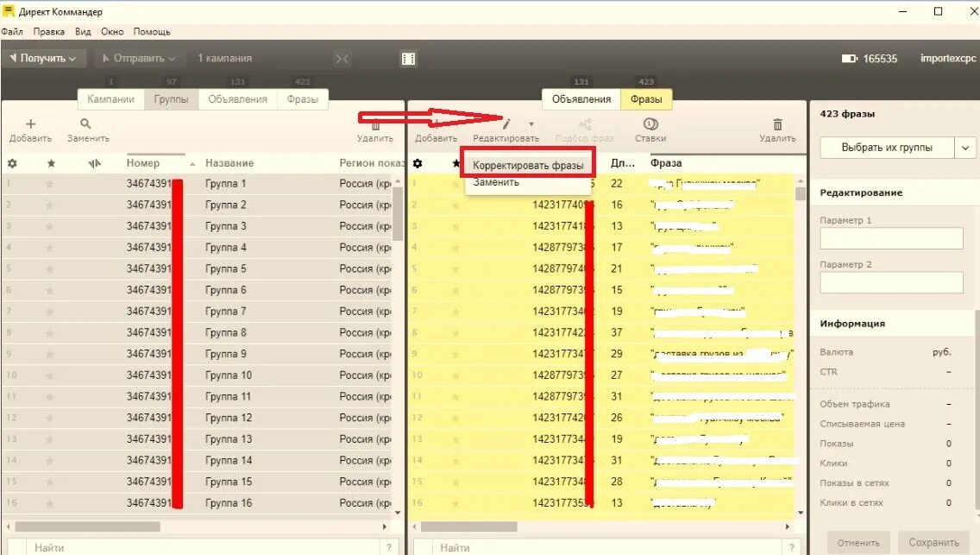Switch to the Группы tab

pyautogui.click(x=172, y=98)
